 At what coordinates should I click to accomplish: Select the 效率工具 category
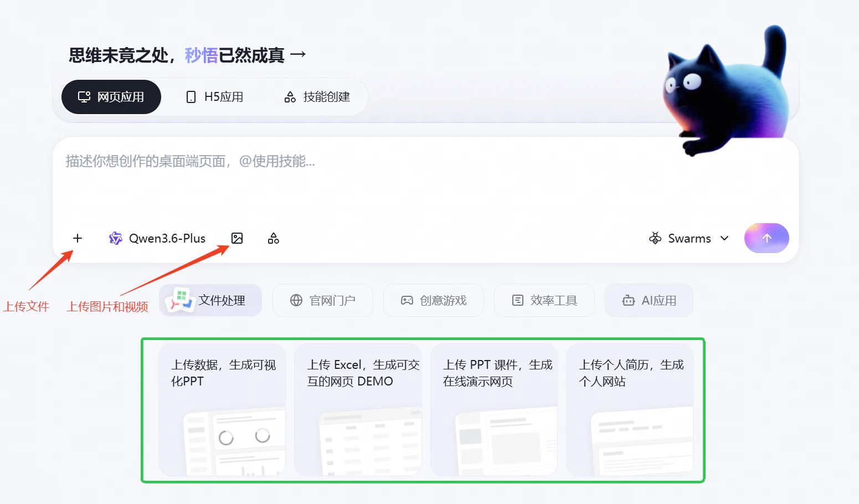coord(544,300)
